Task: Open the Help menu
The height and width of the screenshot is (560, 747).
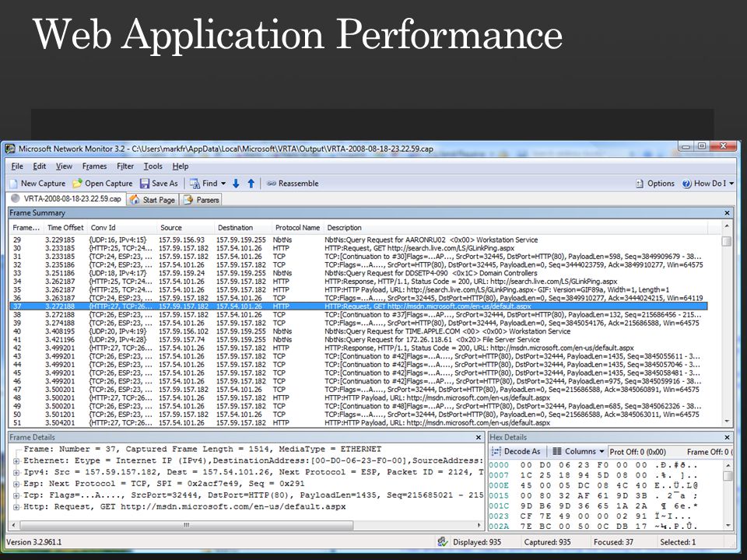Action: 180,166
